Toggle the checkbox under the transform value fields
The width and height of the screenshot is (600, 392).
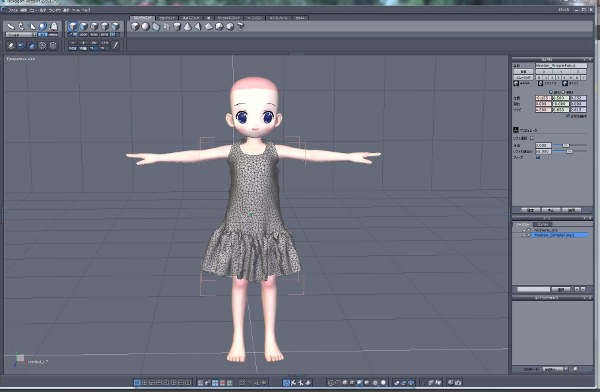[568, 116]
